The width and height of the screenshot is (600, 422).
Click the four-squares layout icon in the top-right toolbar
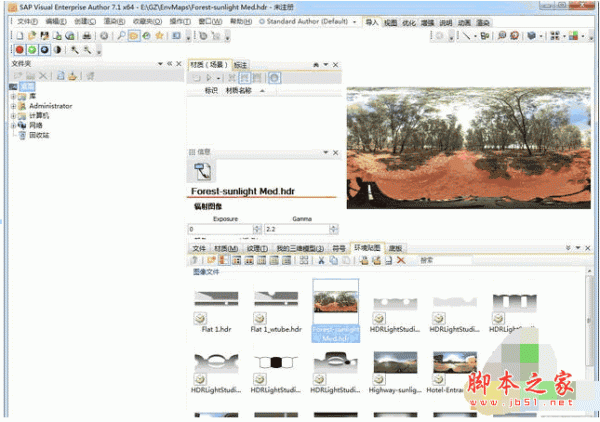pyautogui.click(x=555, y=36)
